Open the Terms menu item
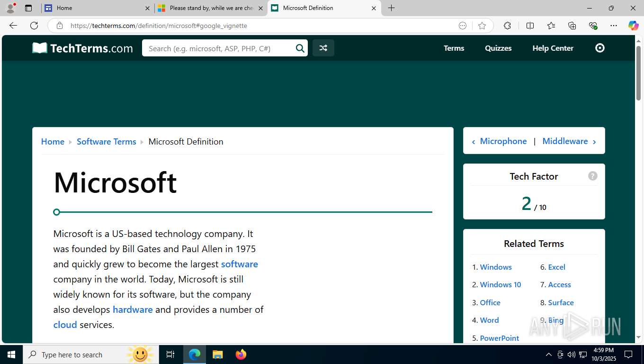644x364 pixels. (454, 48)
